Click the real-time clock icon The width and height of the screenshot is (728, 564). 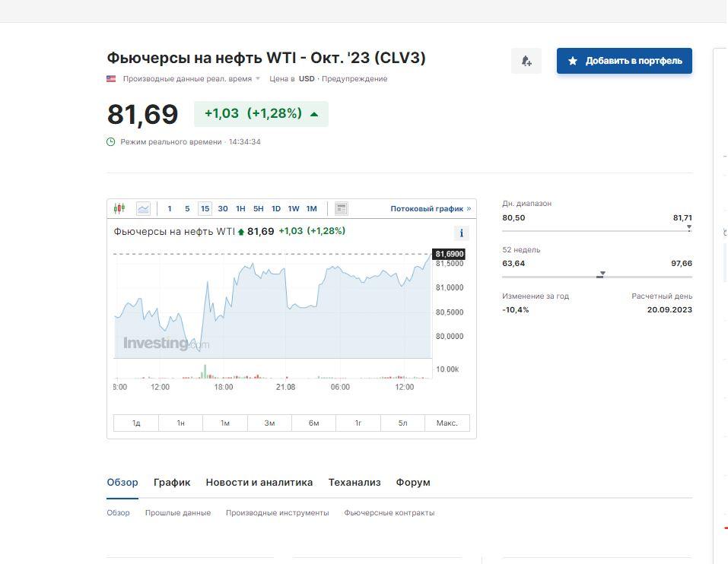[110, 142]
